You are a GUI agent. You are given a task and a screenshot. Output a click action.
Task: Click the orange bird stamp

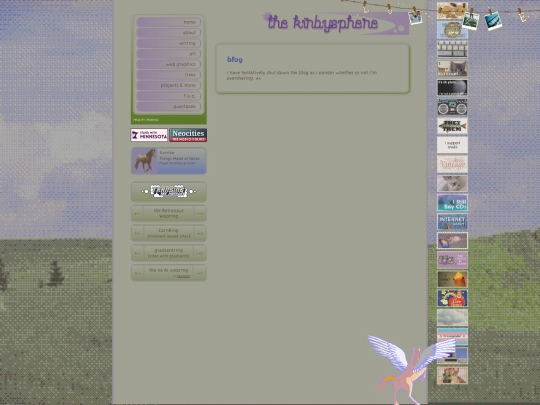click(452, 279)
